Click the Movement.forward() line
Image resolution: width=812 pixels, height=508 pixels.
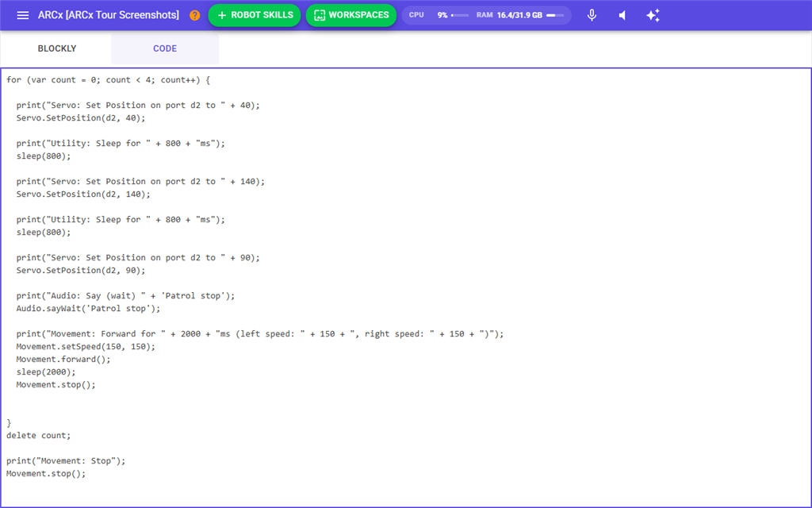coord(63,360)
